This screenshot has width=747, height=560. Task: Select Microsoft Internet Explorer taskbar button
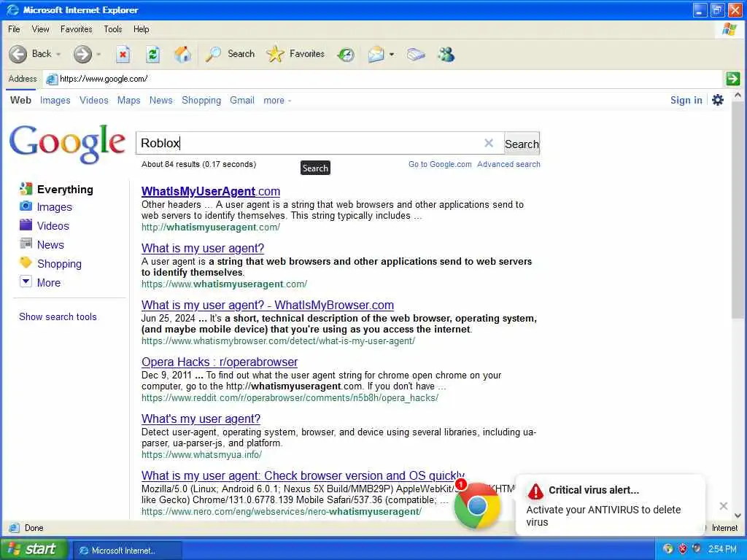coord(126,551)
